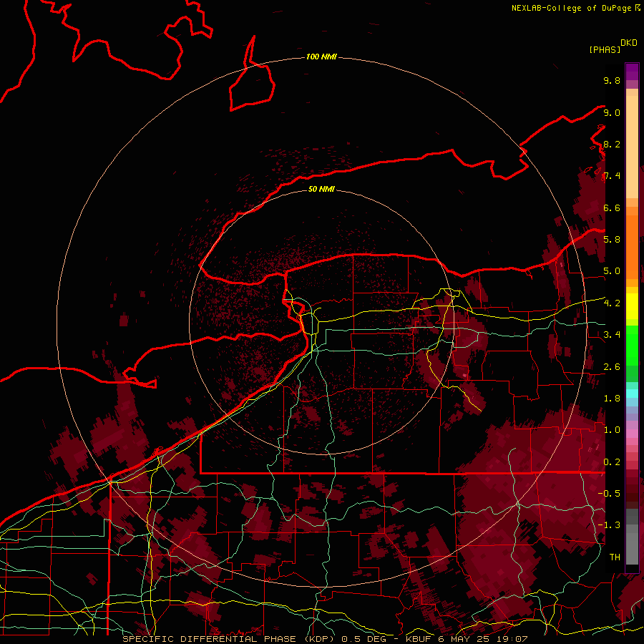Pick the yellow color bar segment
The width and height of the screenshot is (644, 644).
point(632,306)
